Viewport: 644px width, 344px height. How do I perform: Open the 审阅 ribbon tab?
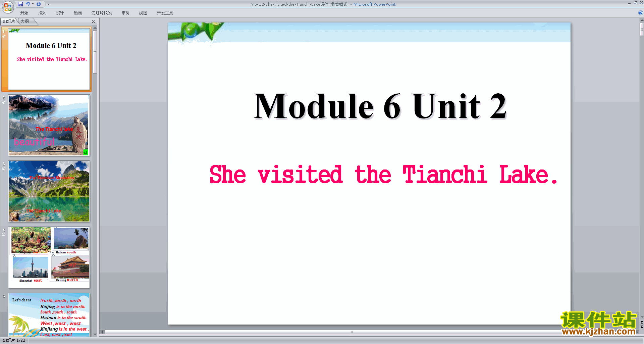click(125, 13)
